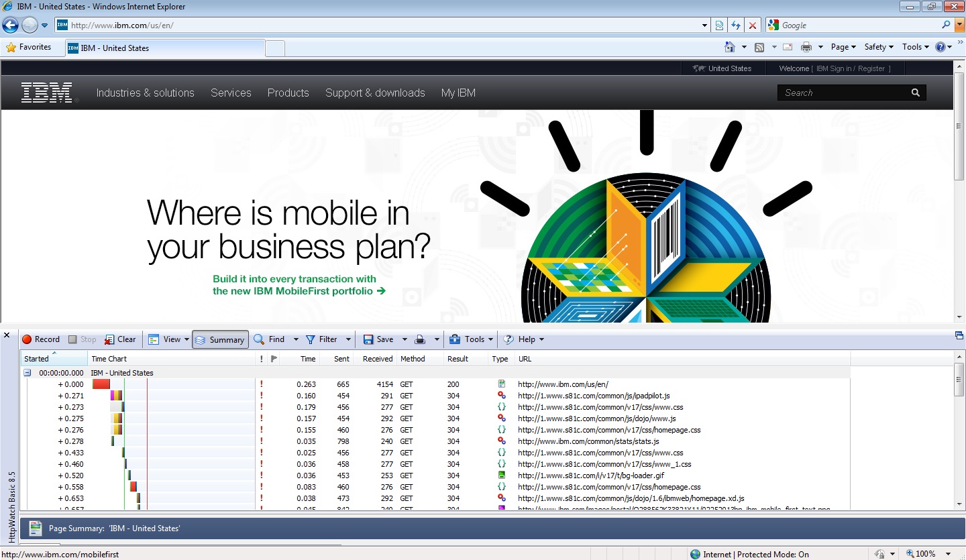Click the HttpWatch printer icon
This screenshot has height=560, width=966.
pyautogui.click(x=420, y=339)
